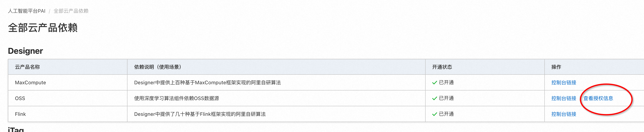644x132 pixels.
Task: Follow the Flink row's 控制台链接
Action: coord(563,114)
